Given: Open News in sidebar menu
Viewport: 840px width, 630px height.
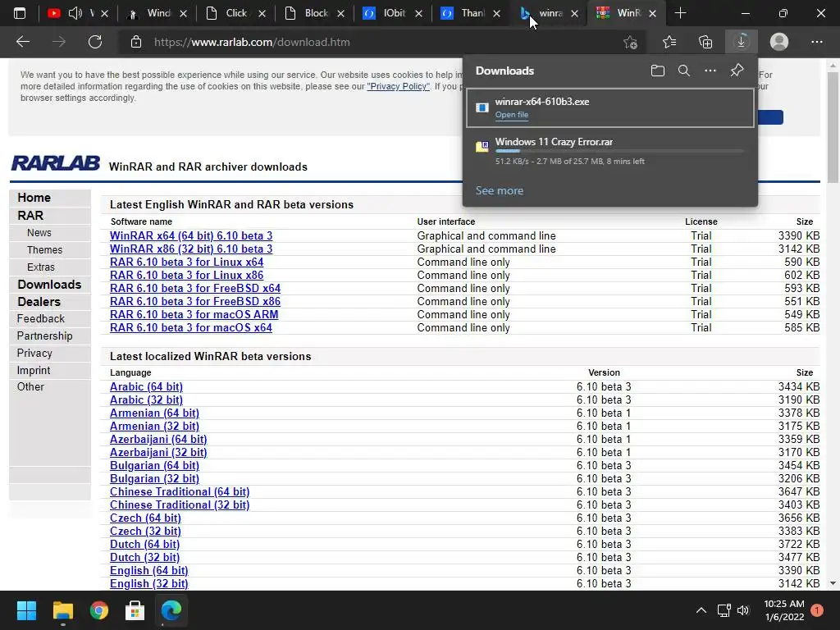Looking at the screenshot, I should pos(39,233).
